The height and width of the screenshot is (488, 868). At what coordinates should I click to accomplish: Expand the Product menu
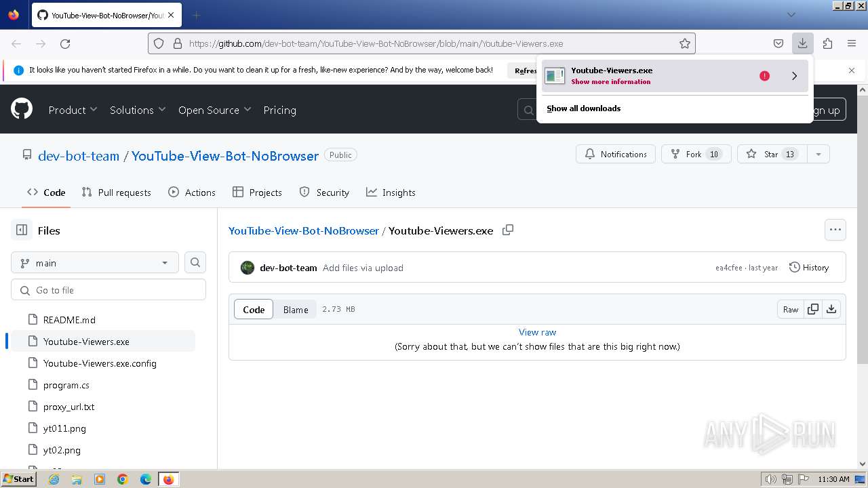73,110
